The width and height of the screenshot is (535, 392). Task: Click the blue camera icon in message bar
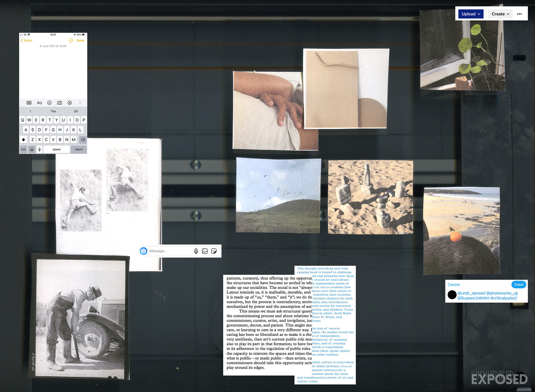[144, 251]
